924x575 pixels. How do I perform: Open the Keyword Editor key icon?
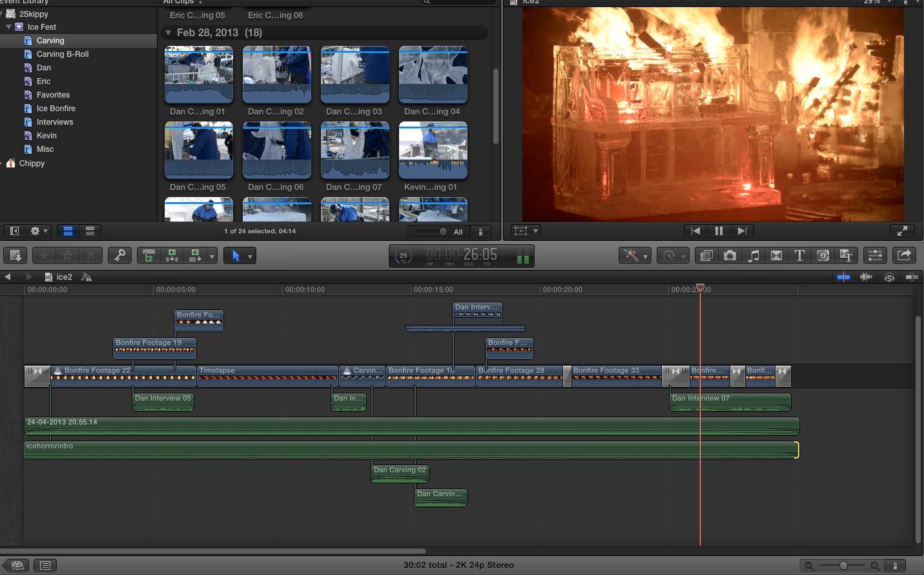[x=119, y=256]
